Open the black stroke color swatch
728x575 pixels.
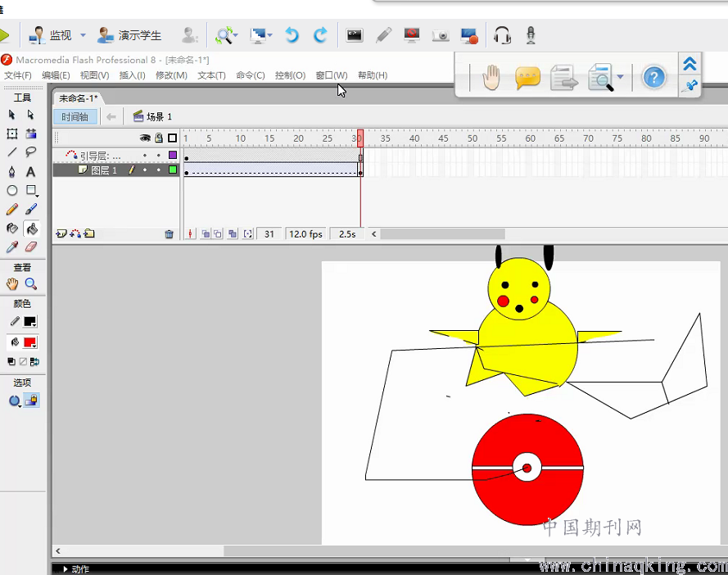tap(30, 321)
